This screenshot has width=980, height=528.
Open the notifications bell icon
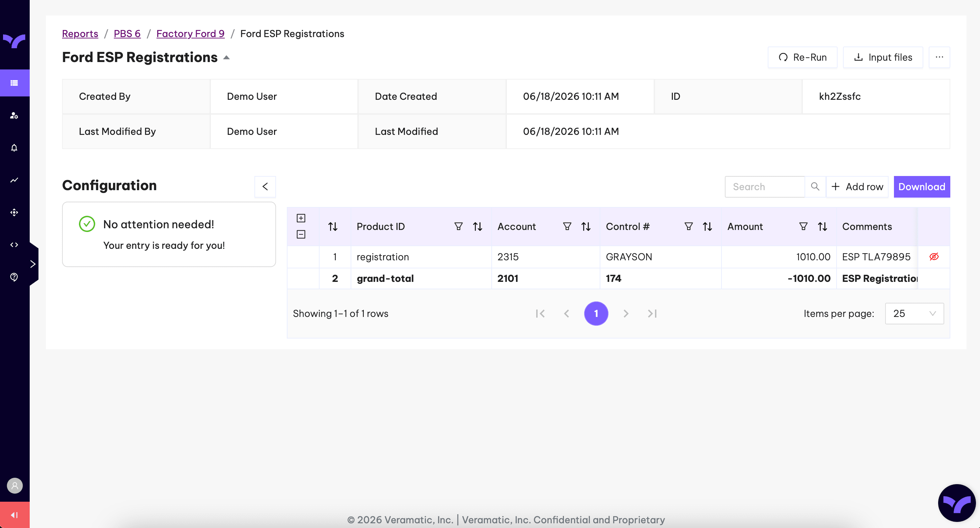coord(14,148)
